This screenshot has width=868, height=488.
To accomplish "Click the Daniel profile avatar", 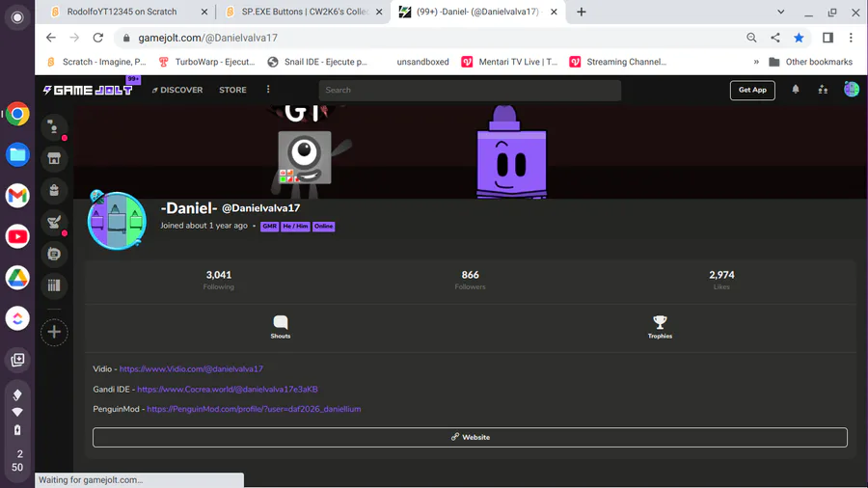I will [117, 221].
